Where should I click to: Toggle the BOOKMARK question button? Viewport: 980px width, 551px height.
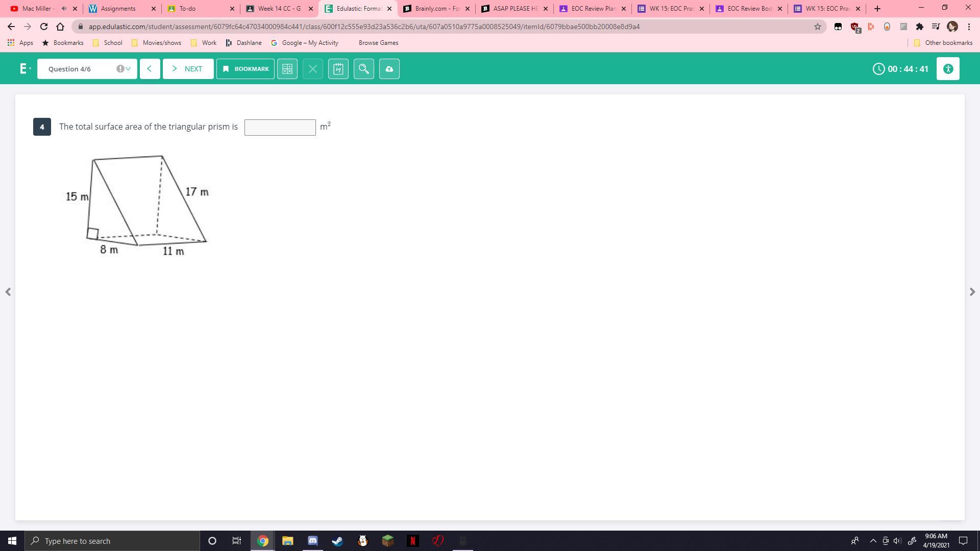pyautogui.click(x=246, y=69)
